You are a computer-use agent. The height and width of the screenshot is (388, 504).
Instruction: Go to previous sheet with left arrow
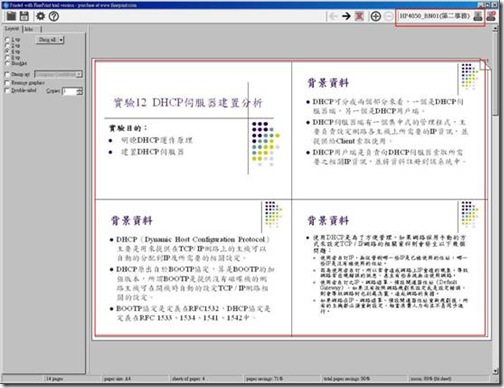[333, 16]
